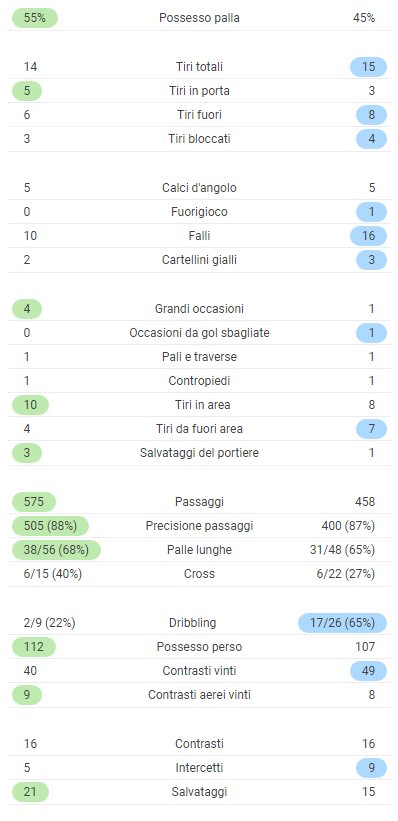The width and height of the screenshot is (398, 821).
Task: Click the Tiri totali value 15 badge
Action: (369, 67)
